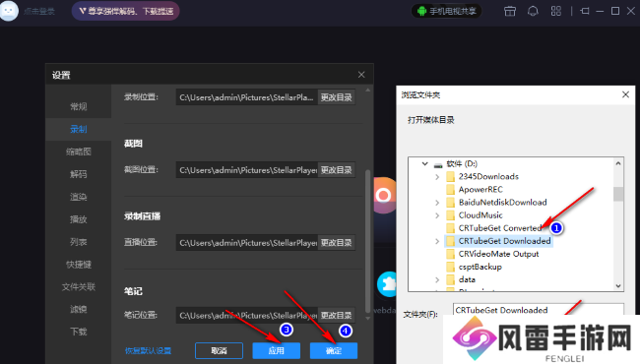Image resolution: width=640 pixels, height=364 pixels.
Task: Open the Filter settings tab
Action: 79,309
